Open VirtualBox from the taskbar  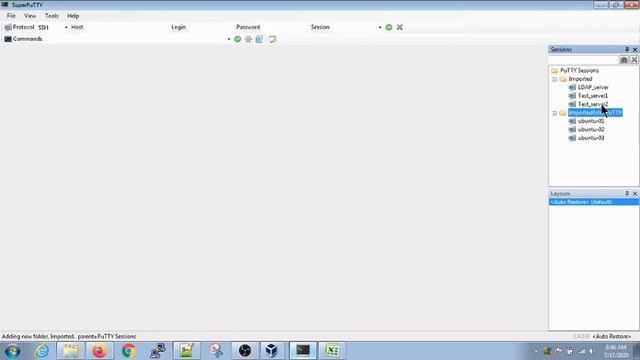tap(272, 351)
